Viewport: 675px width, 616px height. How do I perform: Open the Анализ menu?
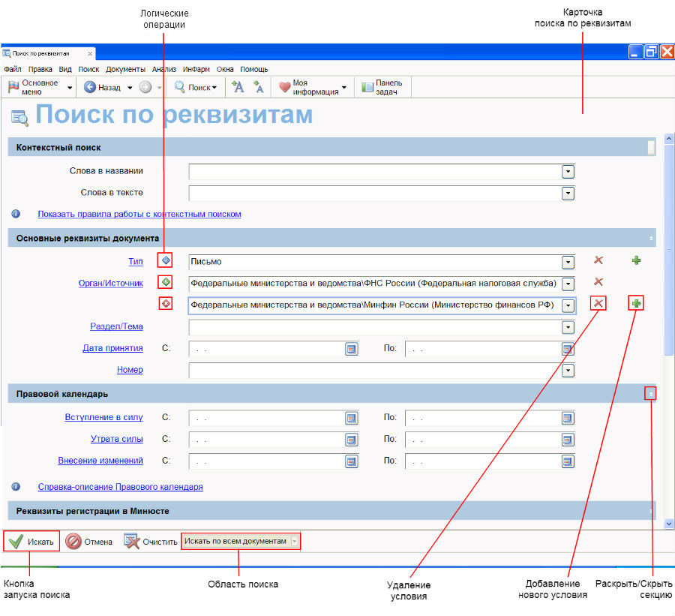(164, 69)
